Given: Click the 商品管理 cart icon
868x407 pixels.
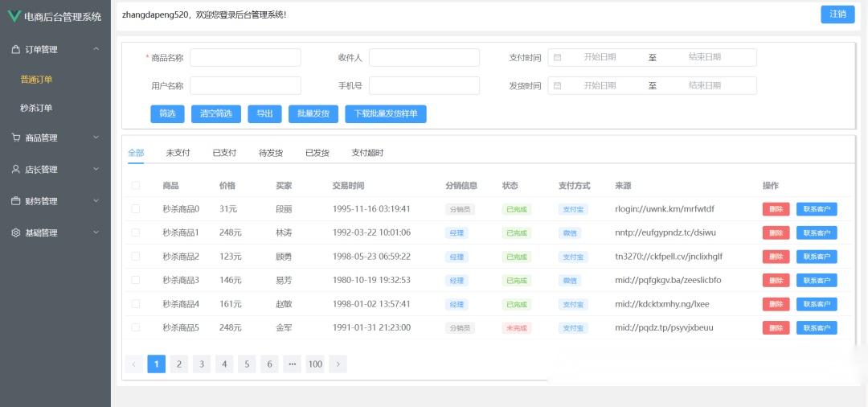Looking at the screenshot, I should point(15,138).
